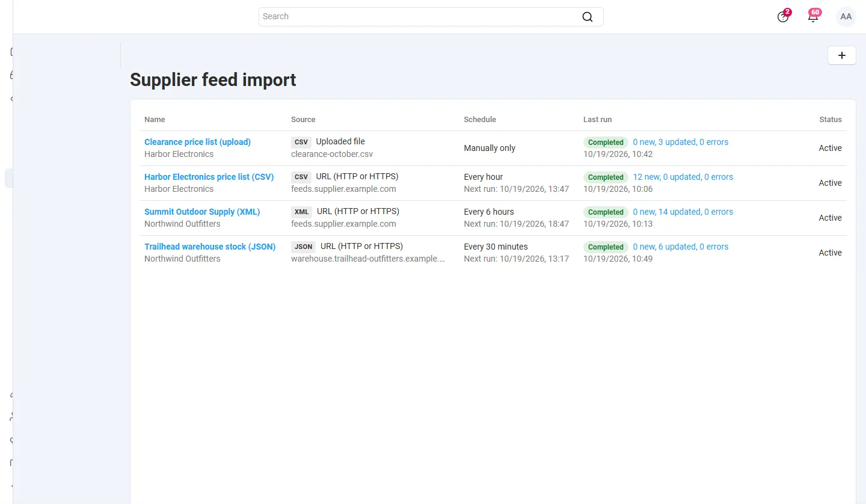Add a new feed with the plus button
866x504 pixels.
[842, 55]
